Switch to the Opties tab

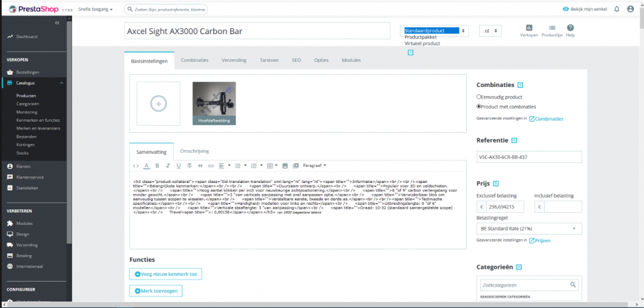coord(321,61)
